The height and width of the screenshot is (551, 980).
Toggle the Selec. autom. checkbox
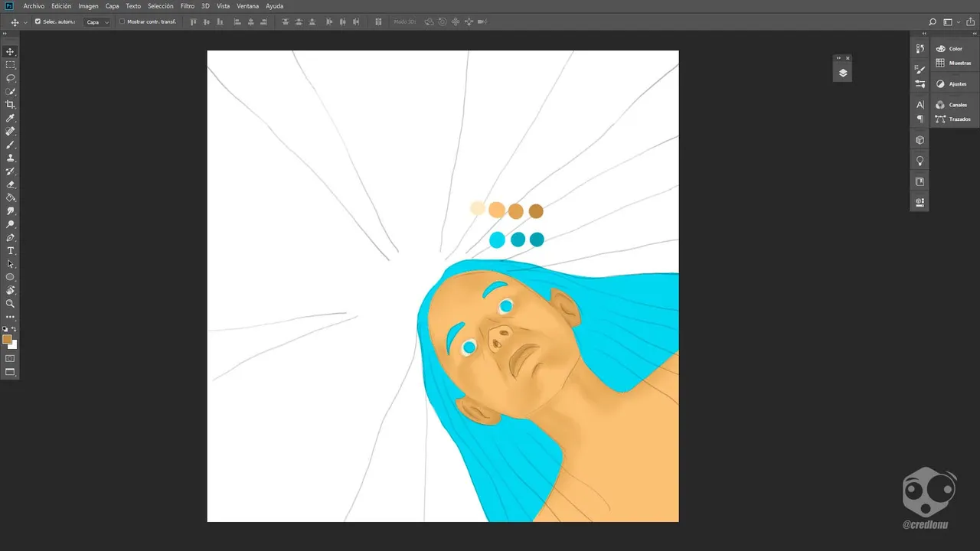point(38,21)
